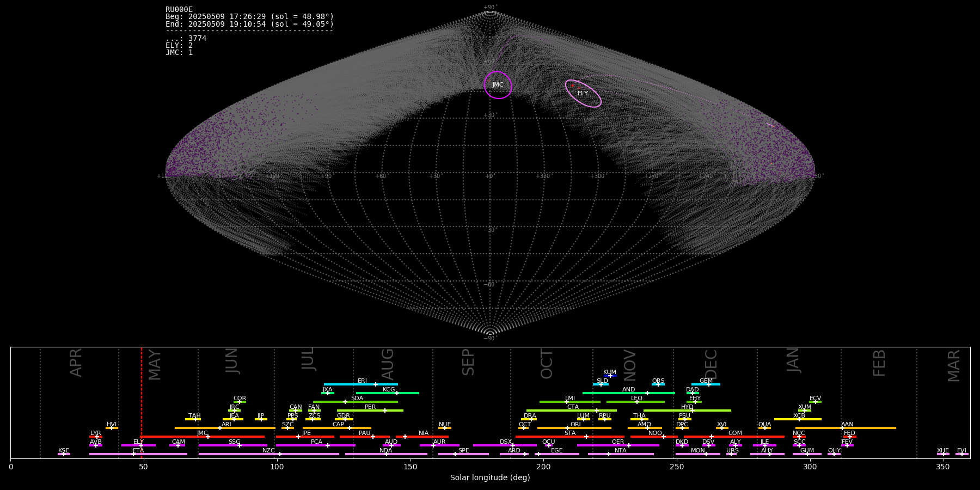Select the red dashed current solar longitude line
Screen dimensions: 980x490
pos(142,402)
